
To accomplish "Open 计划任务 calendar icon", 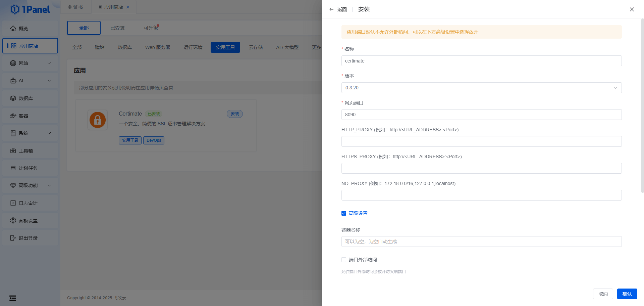I will pos(13,168).
